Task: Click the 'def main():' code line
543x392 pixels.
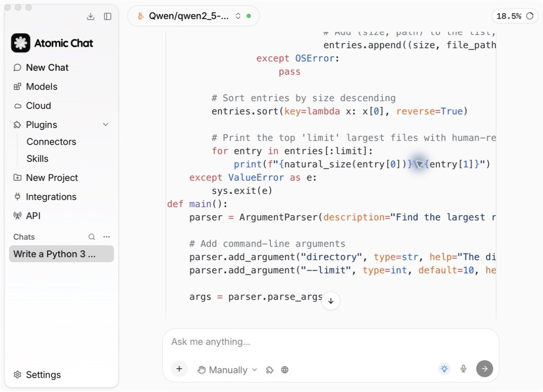Action: coord(197,204)
